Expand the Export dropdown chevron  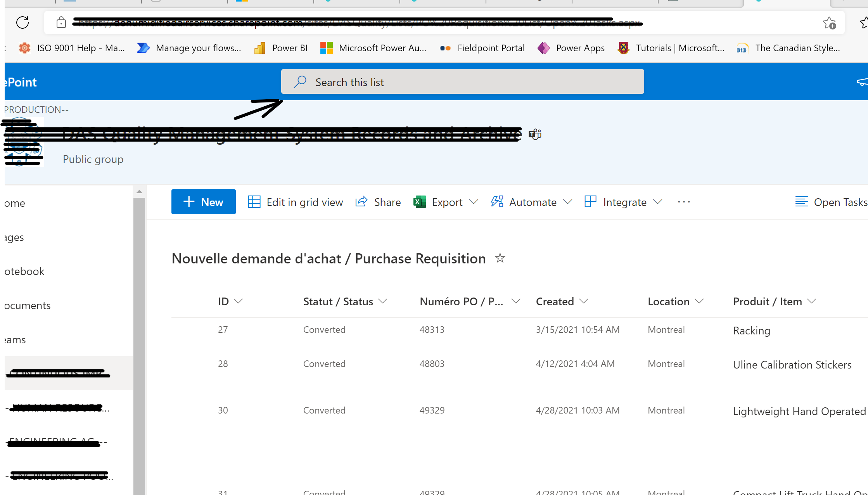pos(474,202)
